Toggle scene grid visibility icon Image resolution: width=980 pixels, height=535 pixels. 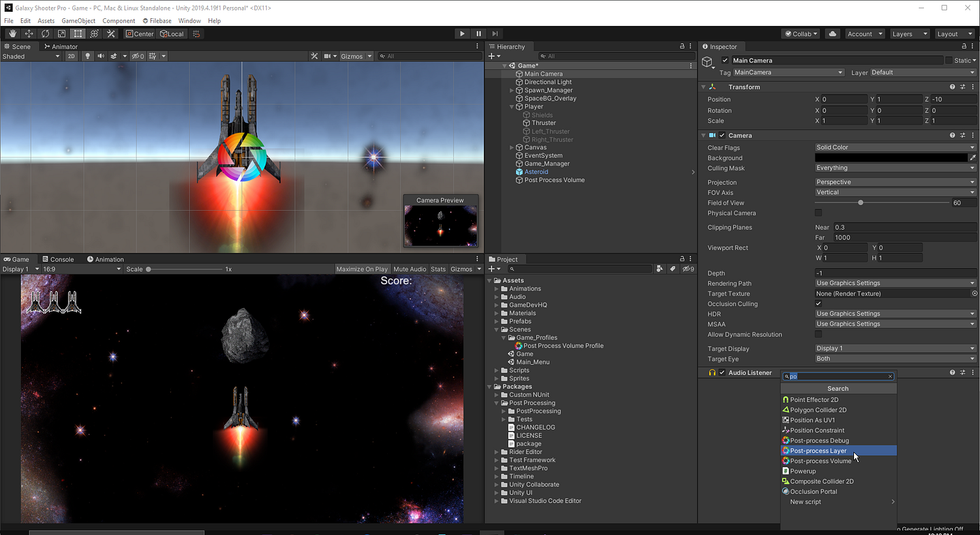[153, 56]
